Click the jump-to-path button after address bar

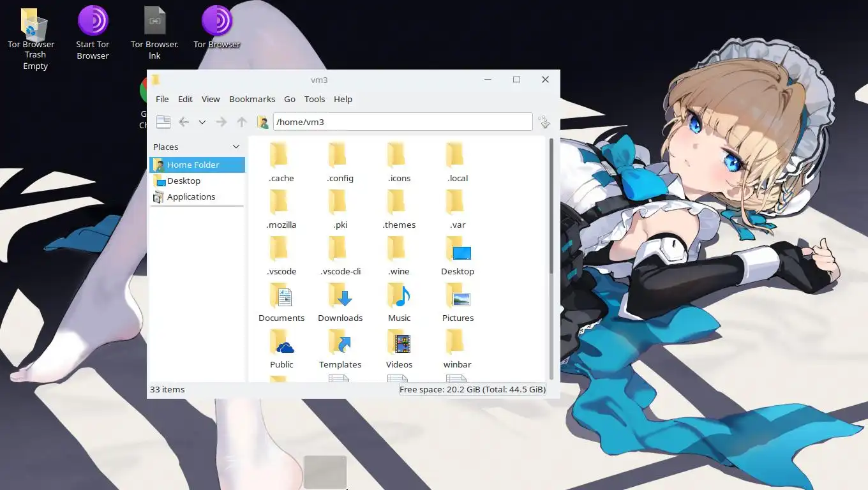[x=544, y=122]
